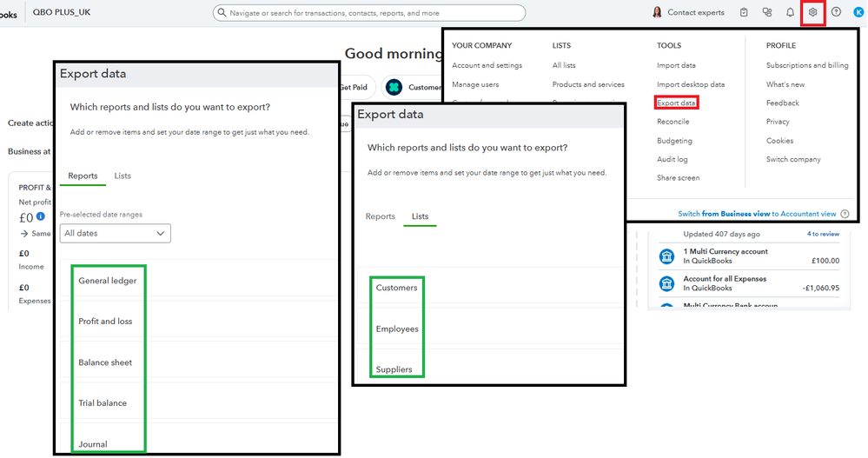Image resolution: width=868 pixels, height=458 pixels.
Task: Select Import desktop data menu item
Action: pyautogui.click(x=690, y=84)
